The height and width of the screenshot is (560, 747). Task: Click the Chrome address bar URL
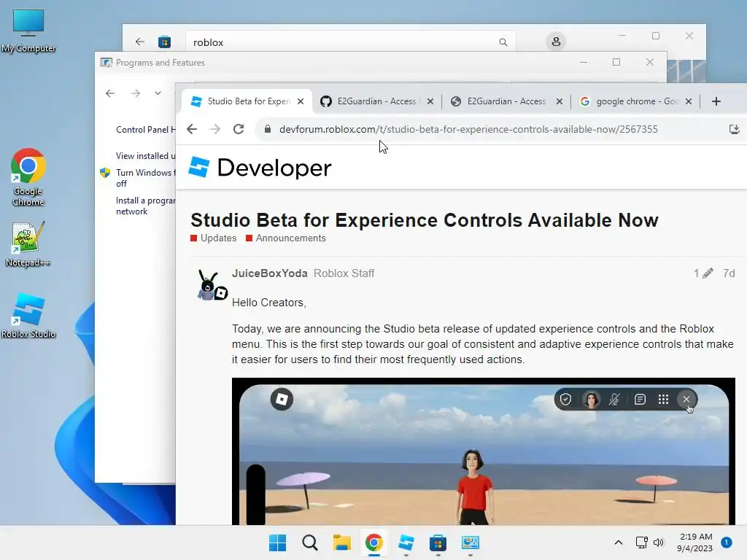[x=468, y=129]
